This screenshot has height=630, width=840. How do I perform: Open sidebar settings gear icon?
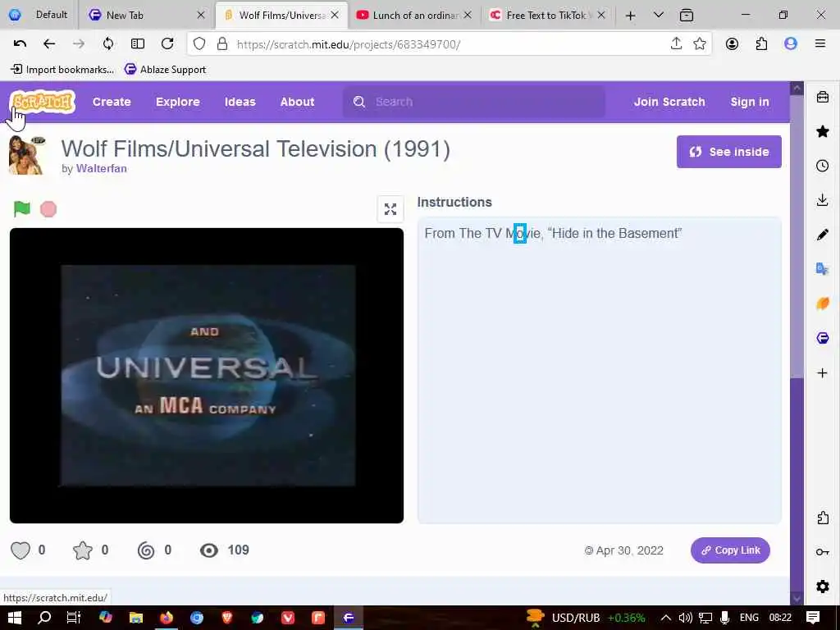click(822, 587)
